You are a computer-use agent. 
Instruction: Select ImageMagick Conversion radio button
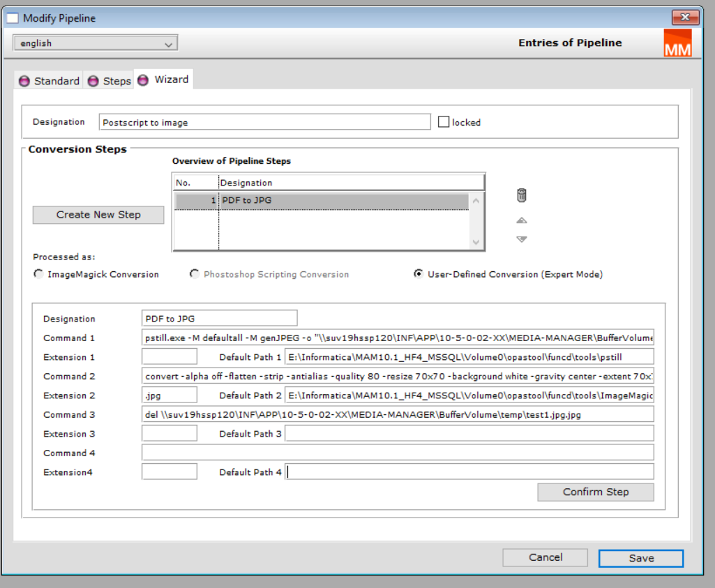(x=39, y=274)
